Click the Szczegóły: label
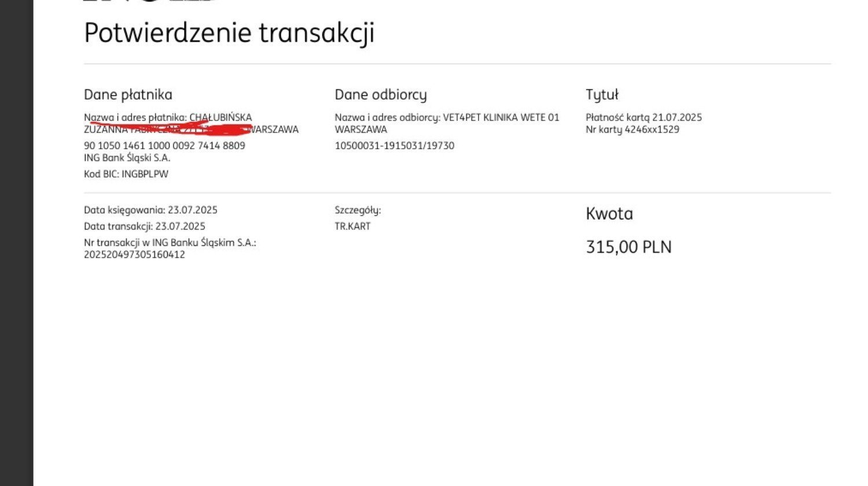 tap(358, 210)
